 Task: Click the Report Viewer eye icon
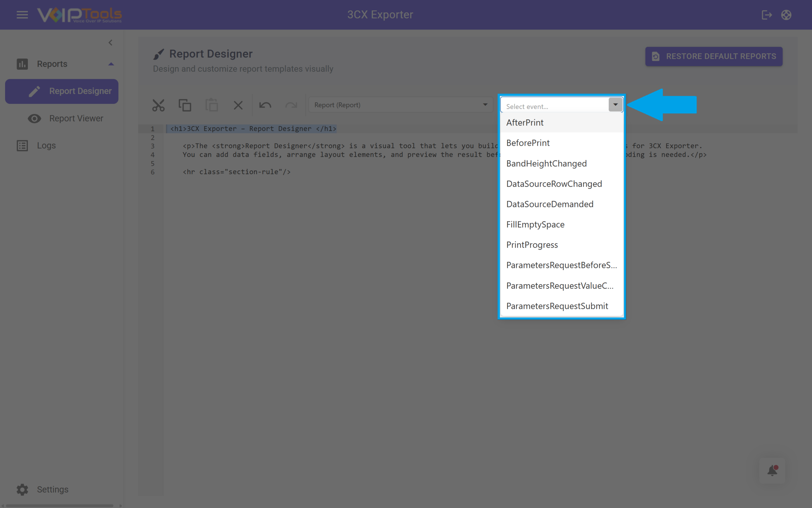pyautogui.click(x=34, y=119)
